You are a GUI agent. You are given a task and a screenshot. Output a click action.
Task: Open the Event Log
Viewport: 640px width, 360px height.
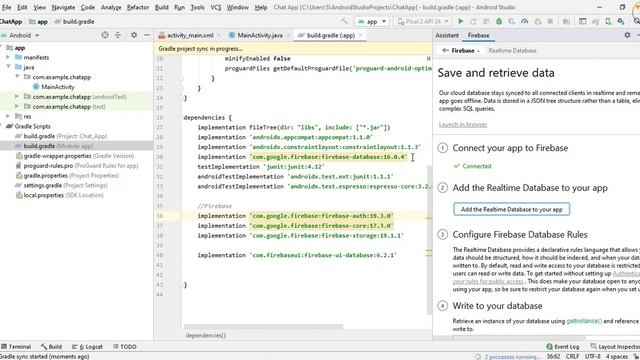pyautogui.click(x=563, y=347)
